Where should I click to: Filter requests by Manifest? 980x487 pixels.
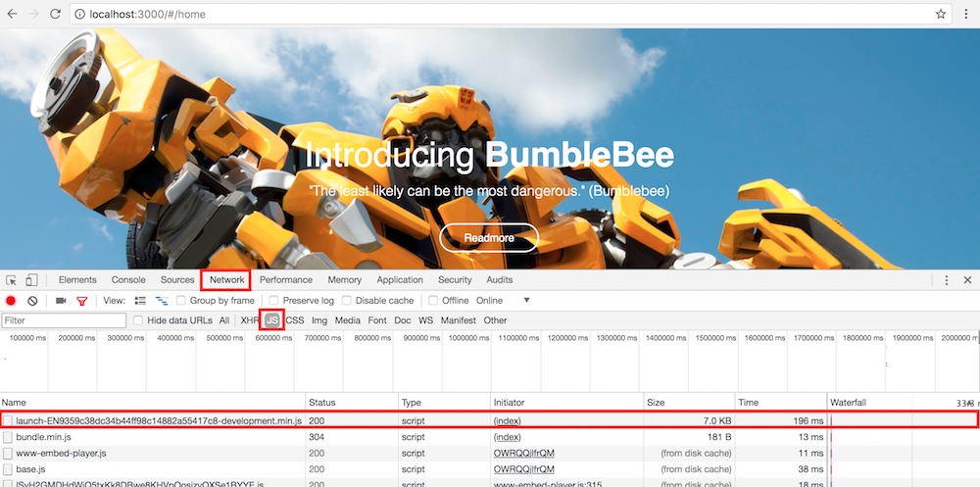[458, 320]
